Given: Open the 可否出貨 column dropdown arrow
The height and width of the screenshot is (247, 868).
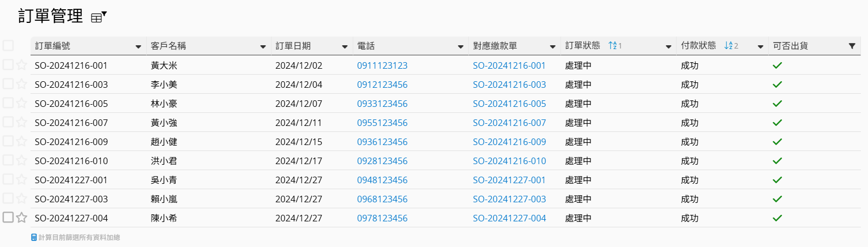Looking at the screenshot, I should click(x=852, y=46).
